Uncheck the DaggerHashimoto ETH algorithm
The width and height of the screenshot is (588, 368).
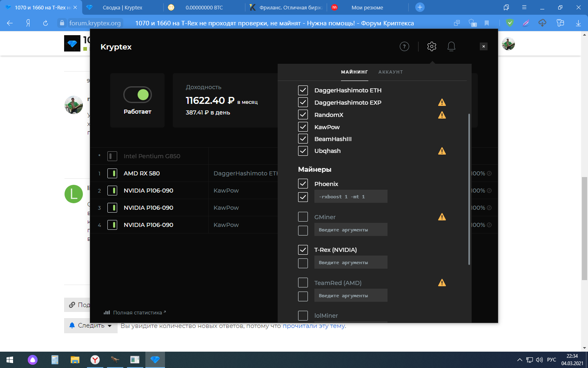pyautogui.click(x=303, y=90)
